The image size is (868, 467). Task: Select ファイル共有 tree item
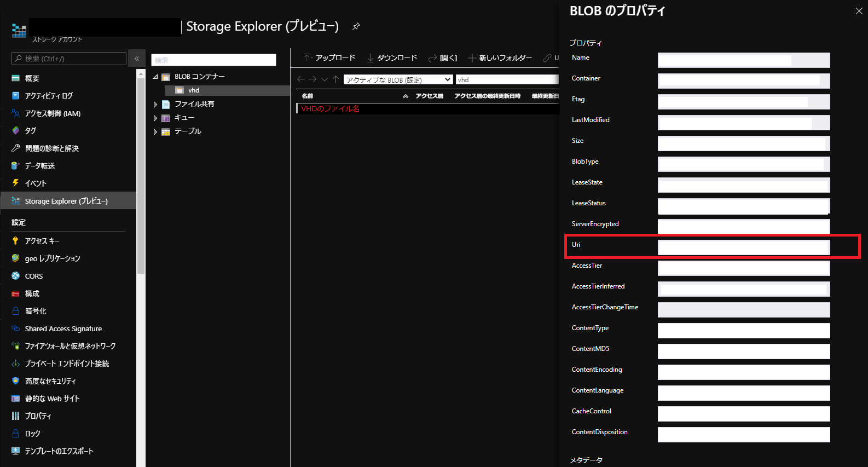[x=194, y=104]
